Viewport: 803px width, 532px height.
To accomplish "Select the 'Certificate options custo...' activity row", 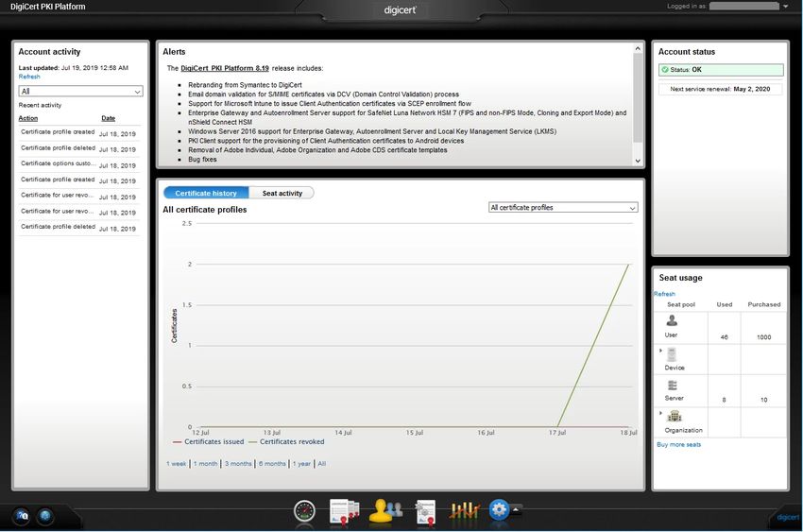I will coord(79,164).
